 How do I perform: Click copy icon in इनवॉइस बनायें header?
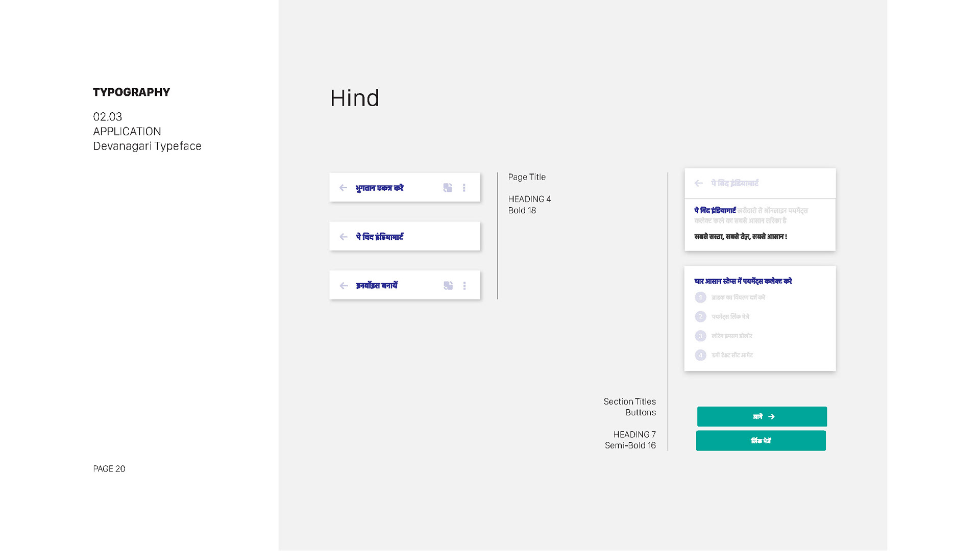pyautogui.click(x=448, y=286)
